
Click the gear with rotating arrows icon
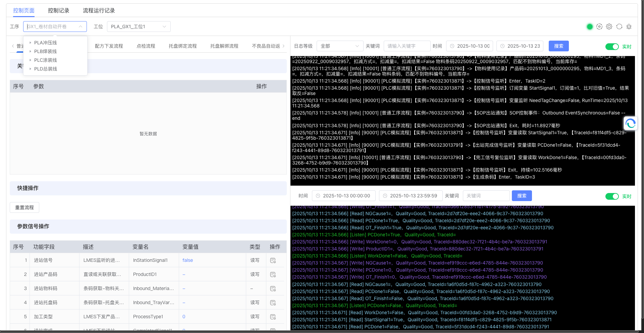click(599, 27)
